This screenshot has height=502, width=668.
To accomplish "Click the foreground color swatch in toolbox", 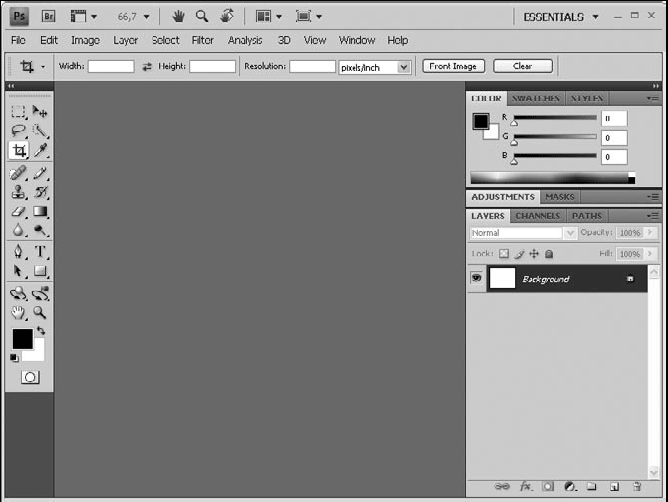I will point(21,339).
